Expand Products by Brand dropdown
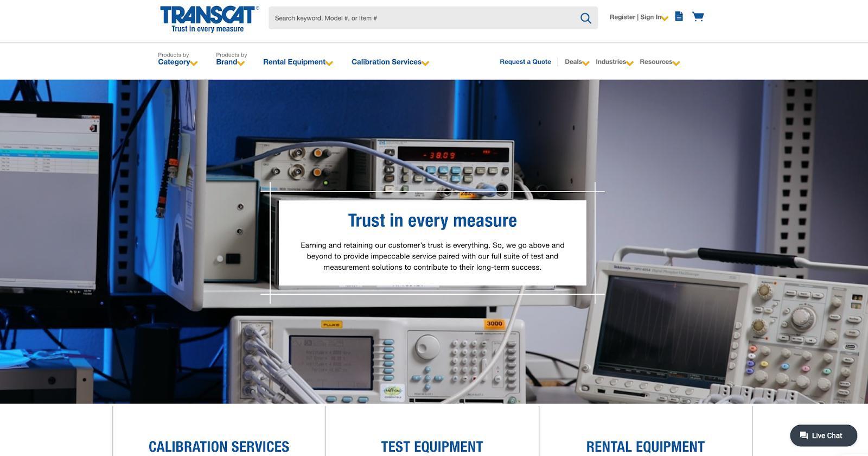The height and width of the screenshot is (456, 868). pos(230,59)
